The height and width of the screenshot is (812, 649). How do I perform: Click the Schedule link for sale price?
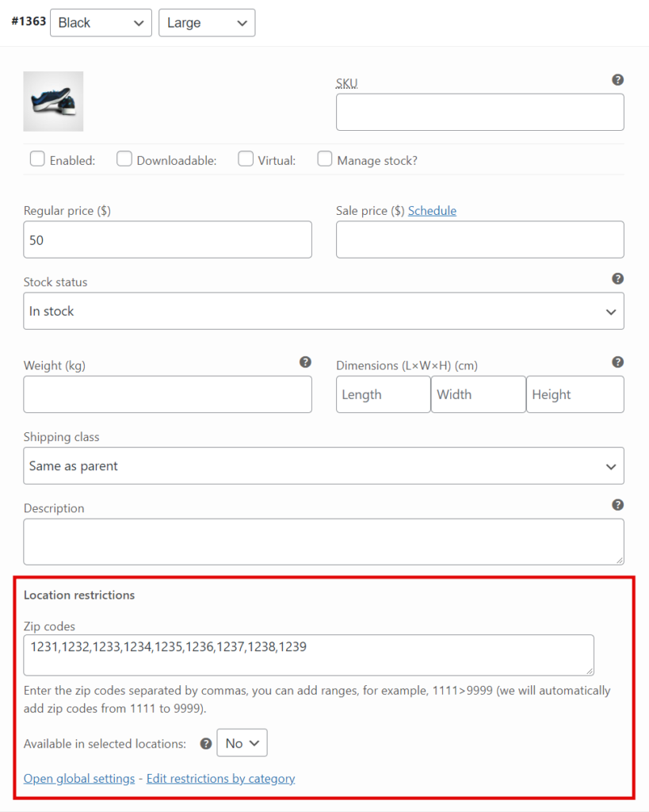click(432, 210)
